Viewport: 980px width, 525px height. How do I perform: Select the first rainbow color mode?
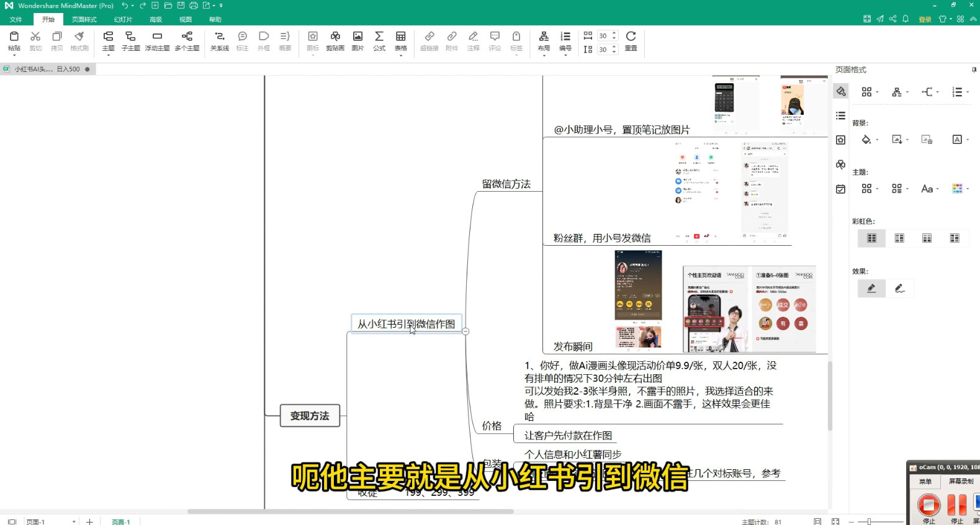coord(871,238)
